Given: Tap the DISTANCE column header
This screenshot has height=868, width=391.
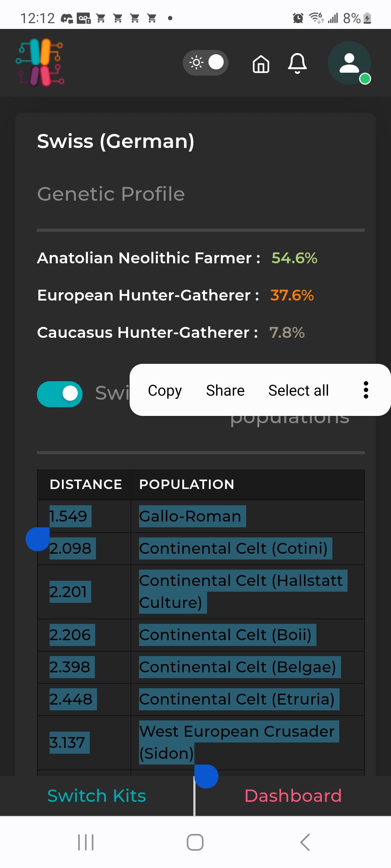Looking at the screenshot, I should click(x=86, y=484).
